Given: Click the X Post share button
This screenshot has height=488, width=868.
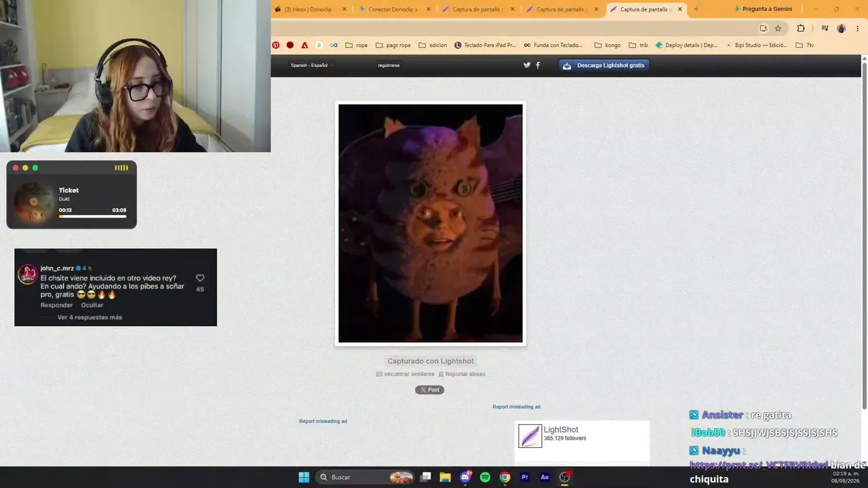Looking at the screenshot, I should pyautogui.click(x=429, y=390).
